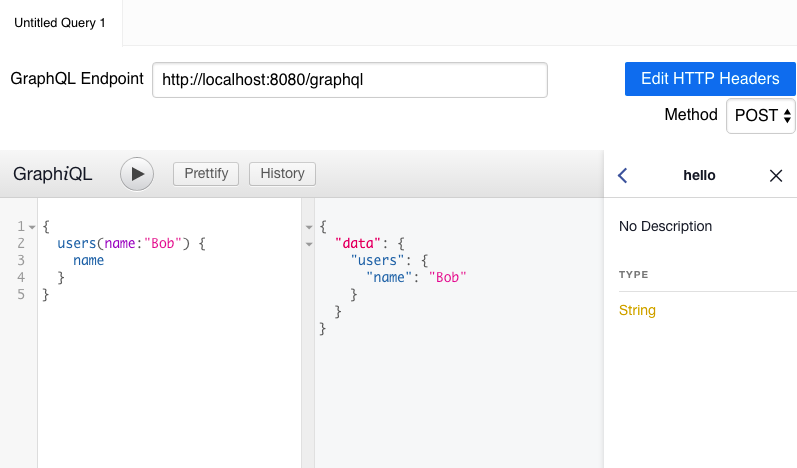
Task: Click the Edit HTTP Headers button
Action: [x=709, y=79]
